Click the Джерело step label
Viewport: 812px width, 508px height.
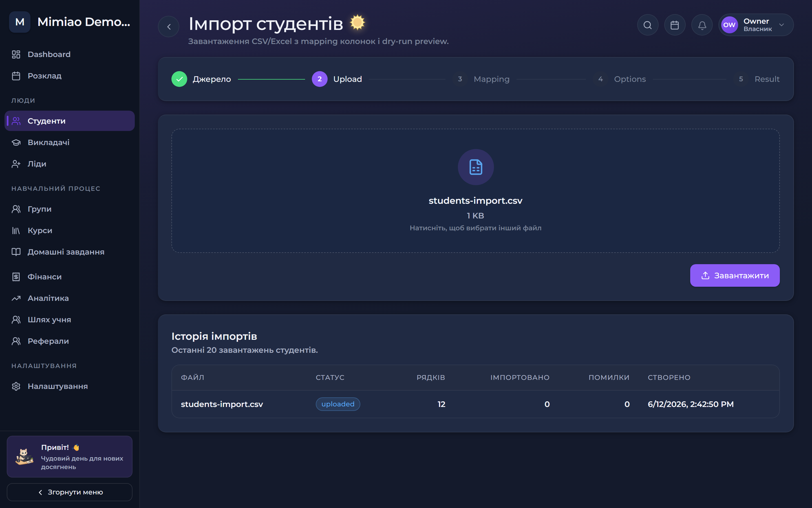[x=212, y=79]
